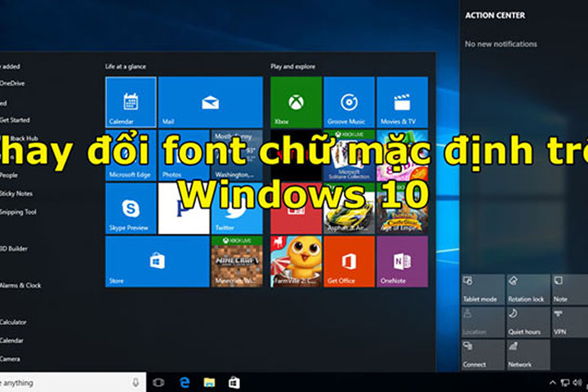This screenshot has width=588, height=392.
Task: Open Calculator in the app list
Action: pos(13,323)
